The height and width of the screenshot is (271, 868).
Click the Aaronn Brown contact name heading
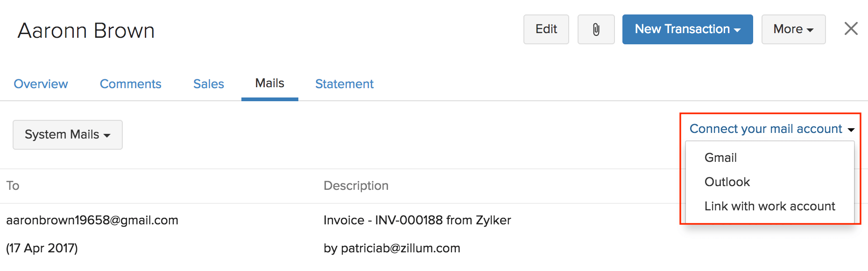[86, 31]
